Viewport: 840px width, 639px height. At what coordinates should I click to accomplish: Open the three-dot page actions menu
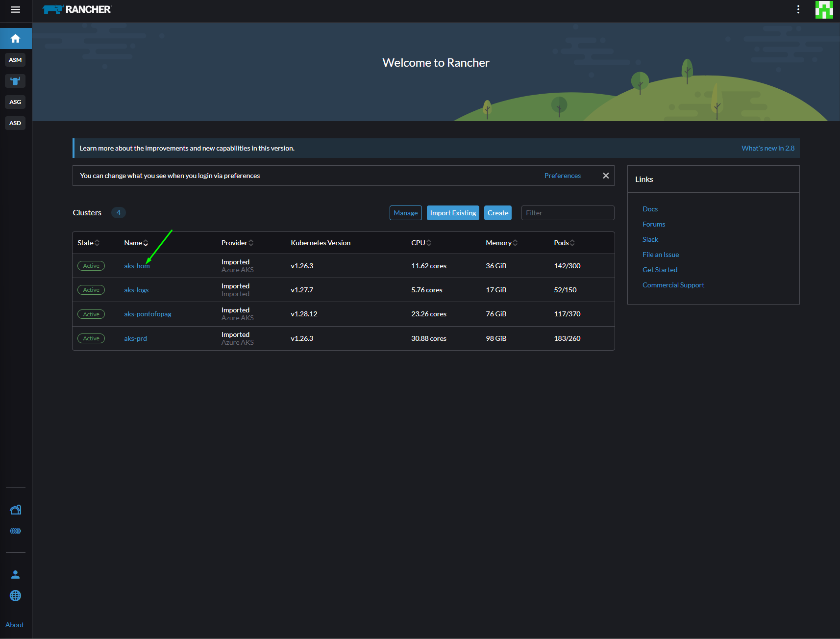798,9
